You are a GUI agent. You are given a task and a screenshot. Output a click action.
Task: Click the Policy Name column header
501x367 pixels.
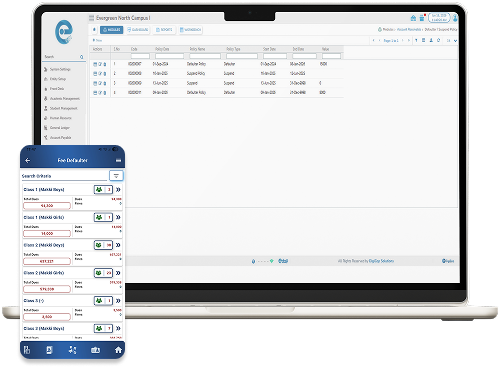[198, 49]
